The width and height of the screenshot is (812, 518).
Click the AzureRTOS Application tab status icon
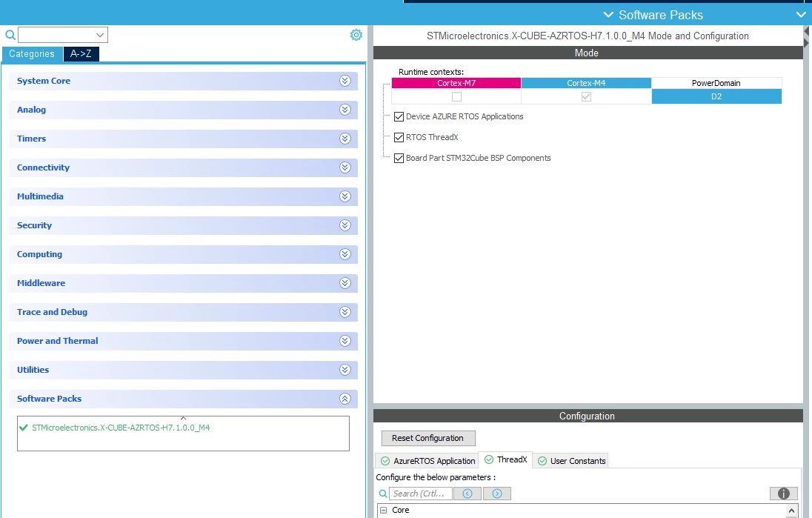(385, 461)
